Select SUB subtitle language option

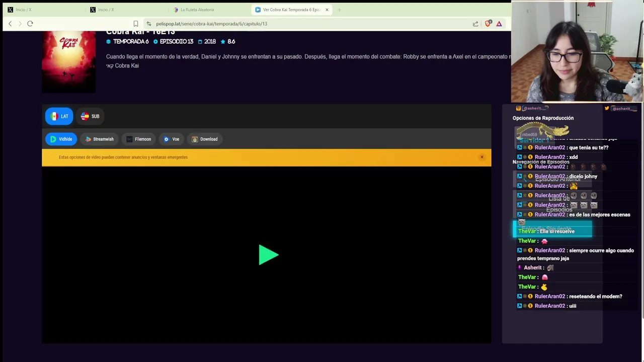[x=90, y=116]
